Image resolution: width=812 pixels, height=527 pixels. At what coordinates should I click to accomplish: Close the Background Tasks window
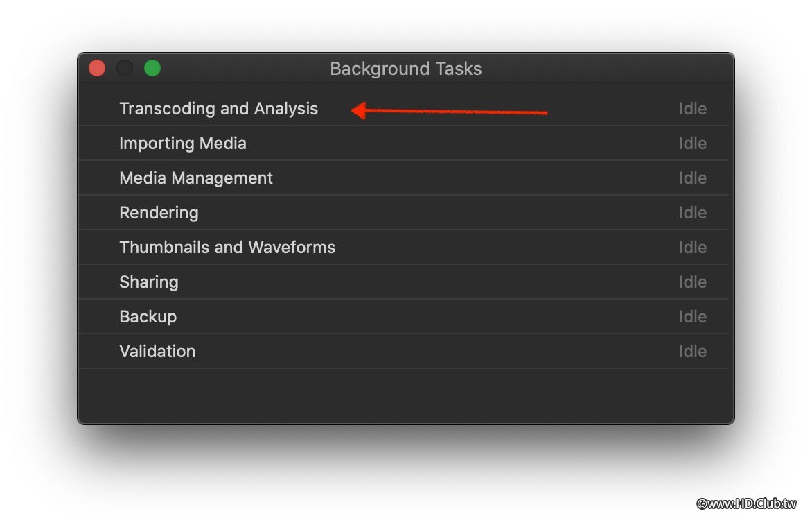pos(97,68)
